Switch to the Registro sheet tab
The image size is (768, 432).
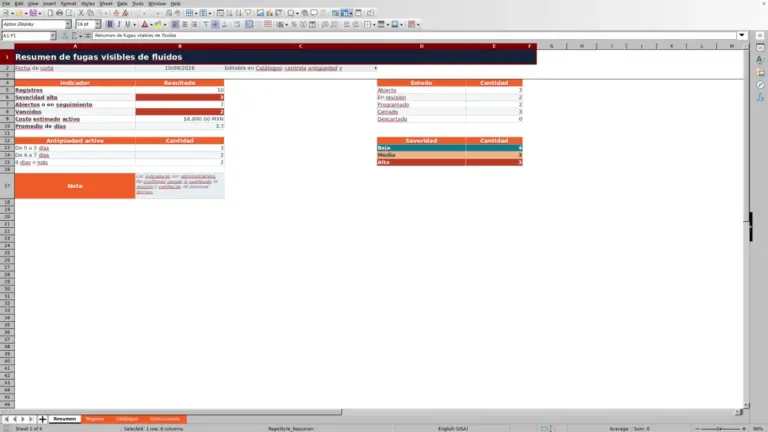coord(95,419)
